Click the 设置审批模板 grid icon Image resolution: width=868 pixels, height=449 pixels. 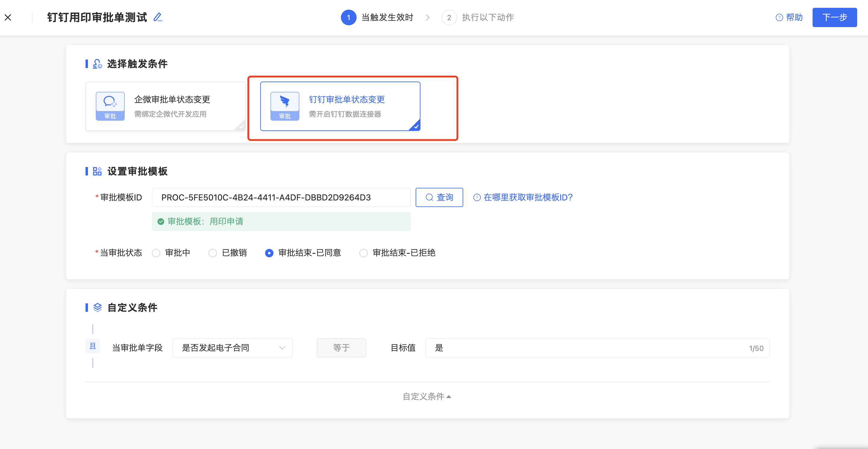(97, 171)
